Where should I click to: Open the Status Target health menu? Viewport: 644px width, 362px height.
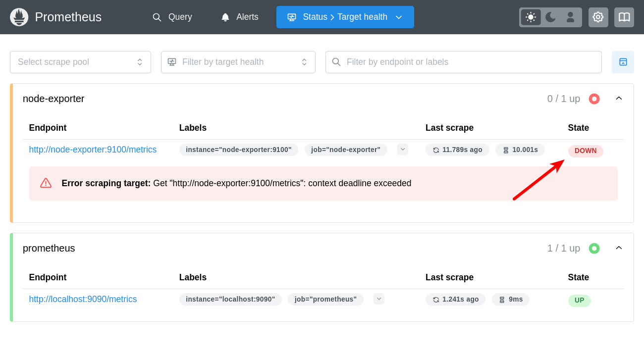click(x=345, y=17)
